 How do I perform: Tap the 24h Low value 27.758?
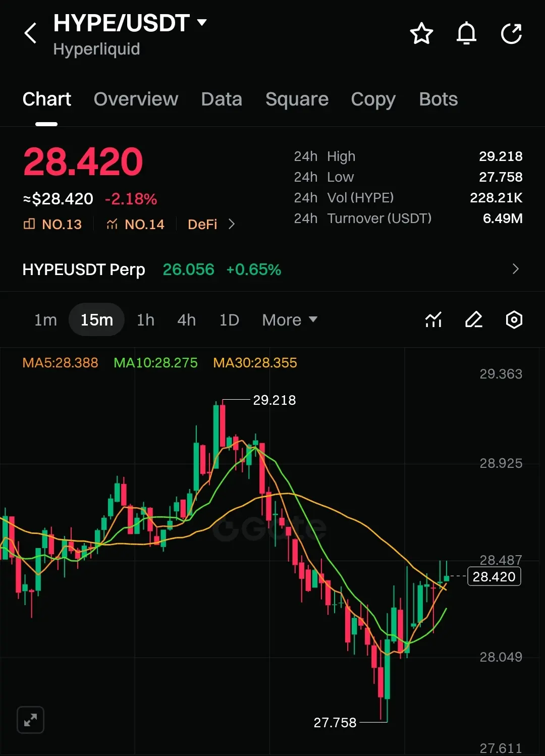[x=501, y=177]
